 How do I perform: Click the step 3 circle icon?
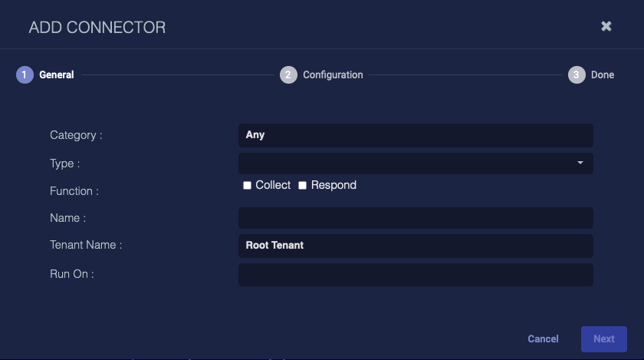577,74
